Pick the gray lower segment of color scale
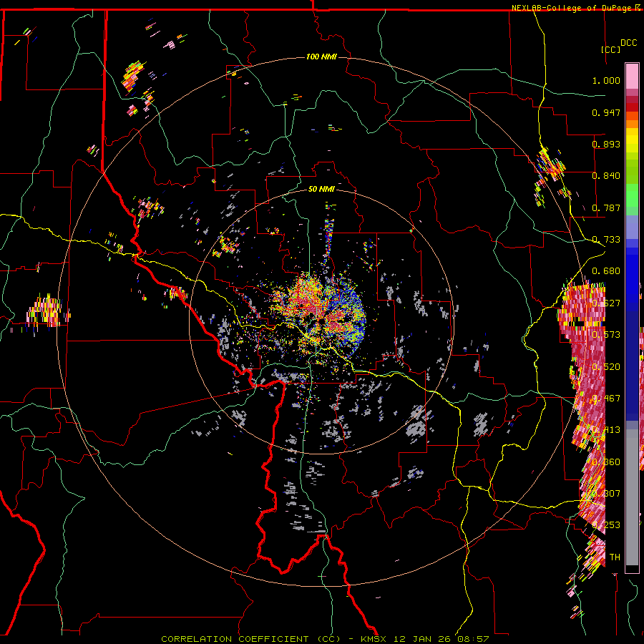 point(632,497)
